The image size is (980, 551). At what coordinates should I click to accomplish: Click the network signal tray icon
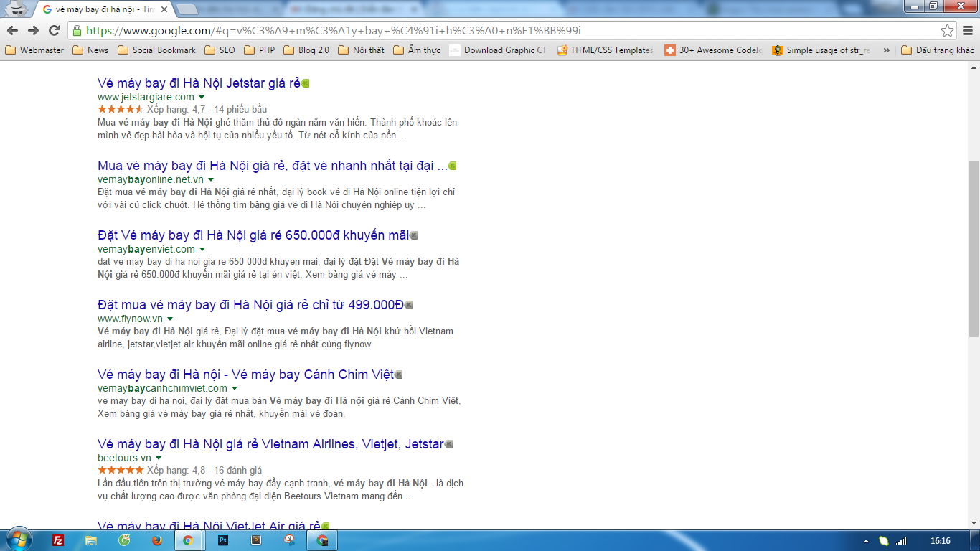click(901, 541)
